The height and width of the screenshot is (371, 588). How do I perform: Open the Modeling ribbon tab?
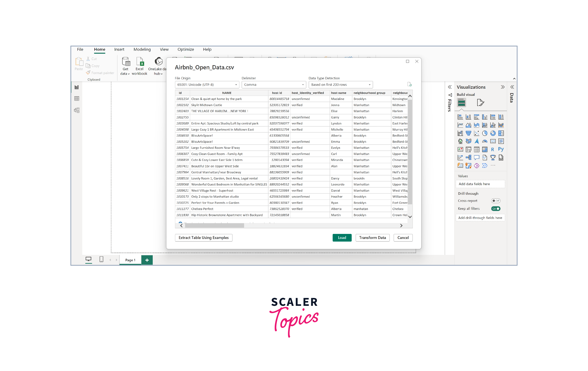(x=142, y=49)
